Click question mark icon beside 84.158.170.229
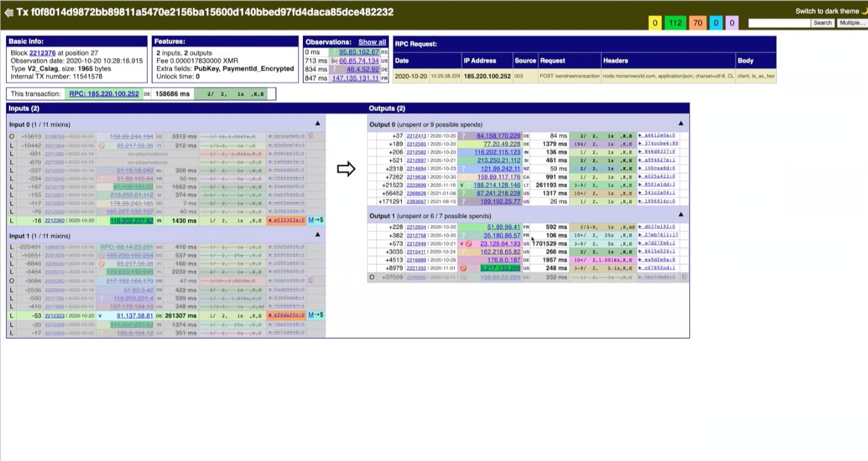The image size is (868, 461). point(463,136)
